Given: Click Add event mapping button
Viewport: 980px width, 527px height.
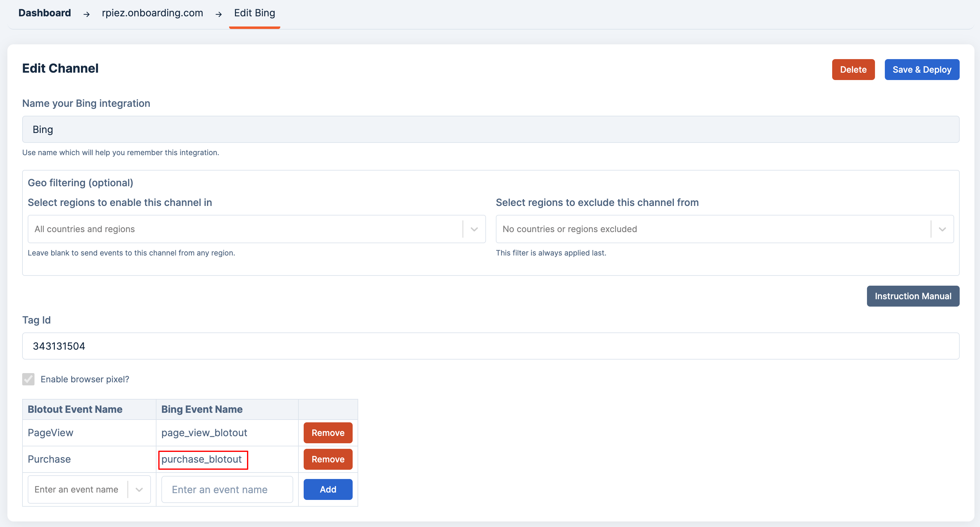Looking at the screenshot, I should 328,489.
